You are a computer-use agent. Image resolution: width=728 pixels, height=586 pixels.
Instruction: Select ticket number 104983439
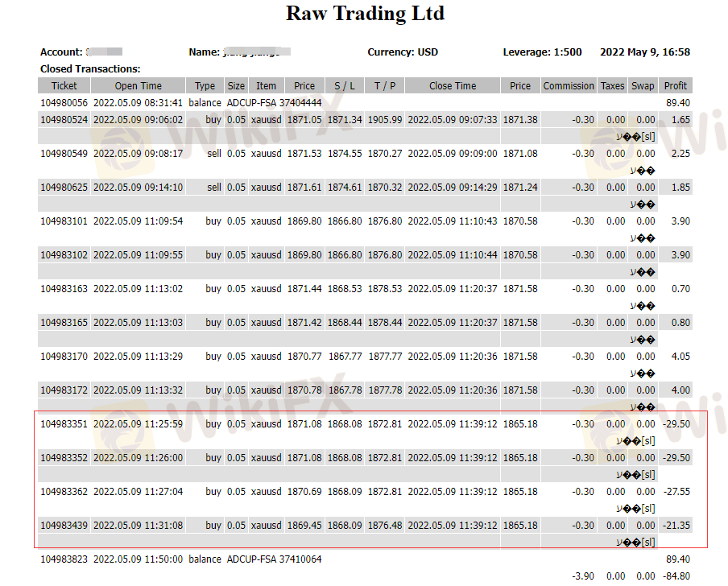[x=64, y=526]
